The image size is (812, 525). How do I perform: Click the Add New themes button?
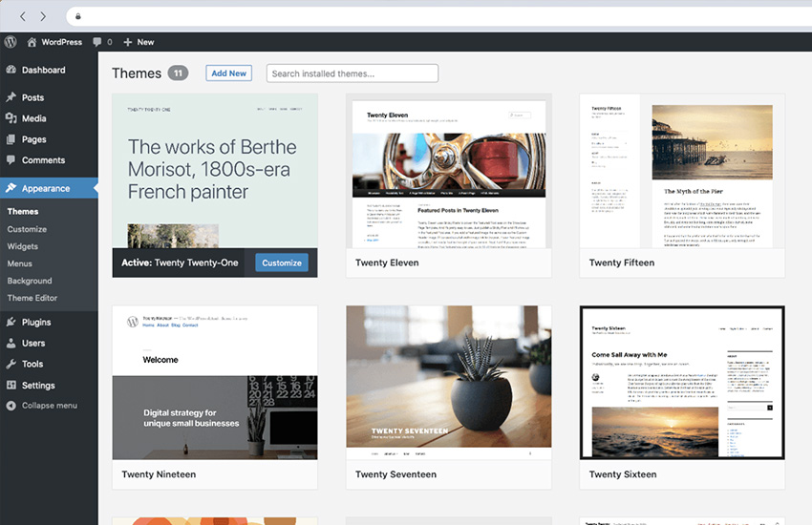pos(229,73)
